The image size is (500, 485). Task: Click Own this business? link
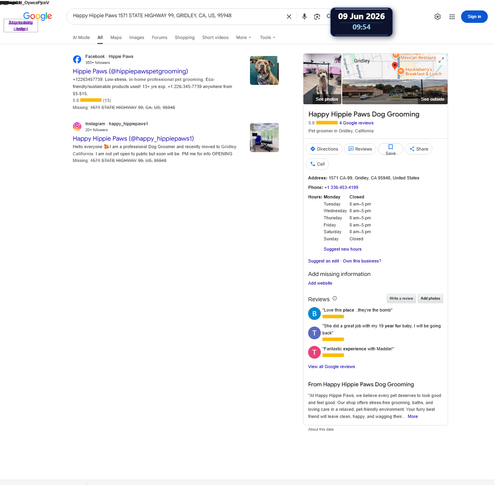362,261
